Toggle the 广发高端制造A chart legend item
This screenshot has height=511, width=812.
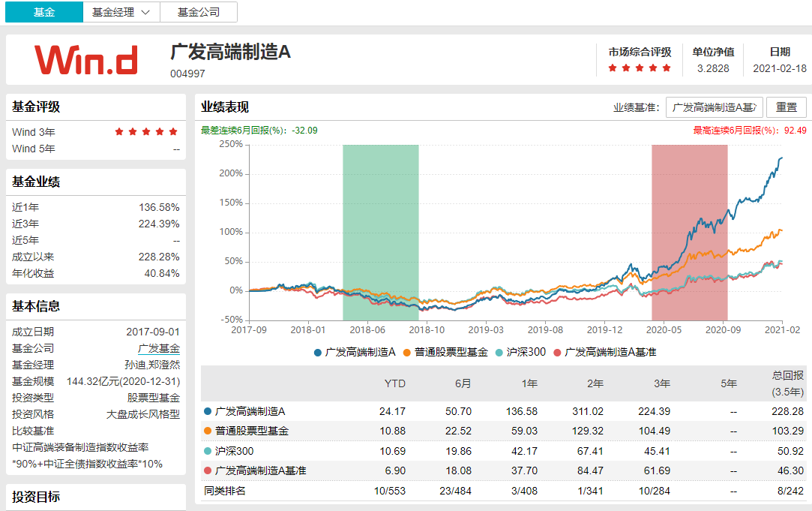tap(355, 353)
